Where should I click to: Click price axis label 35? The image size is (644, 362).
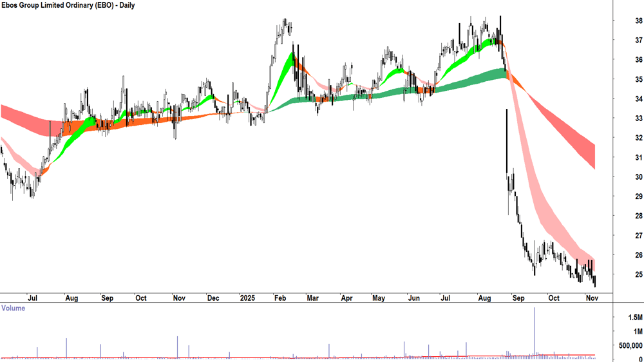click(x=639, y=79)
